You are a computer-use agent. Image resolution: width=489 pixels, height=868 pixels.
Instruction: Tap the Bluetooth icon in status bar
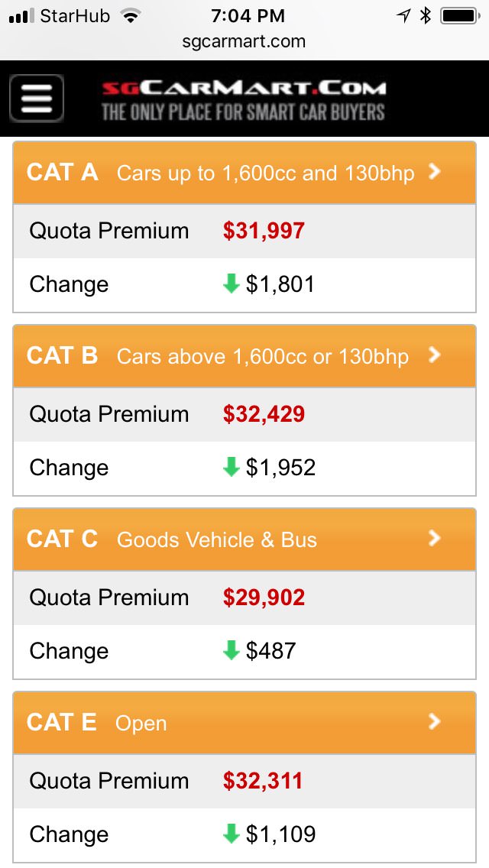[426, 16]
